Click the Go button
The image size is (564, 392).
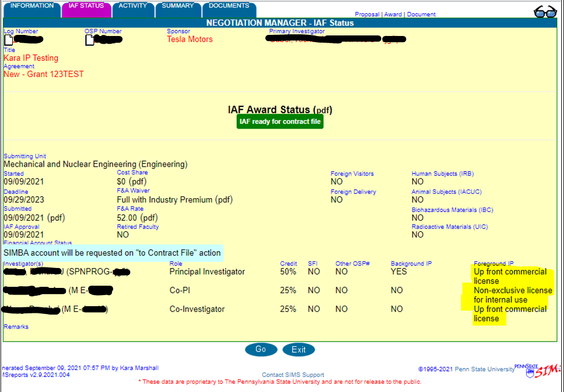(261, 349)
